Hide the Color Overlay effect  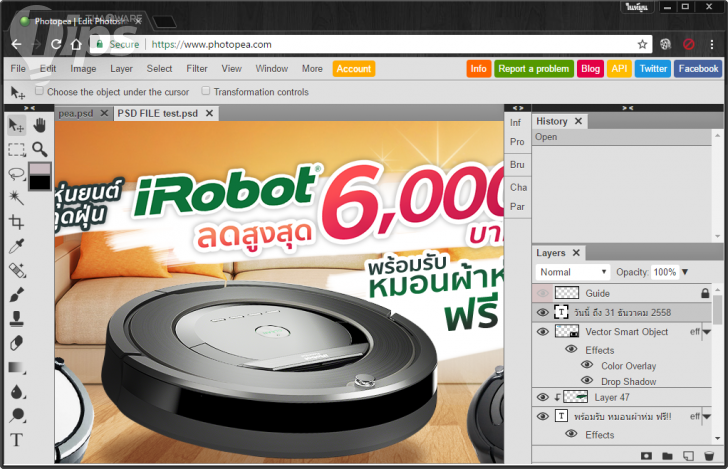pyautogui.click(x=587, y=365)
